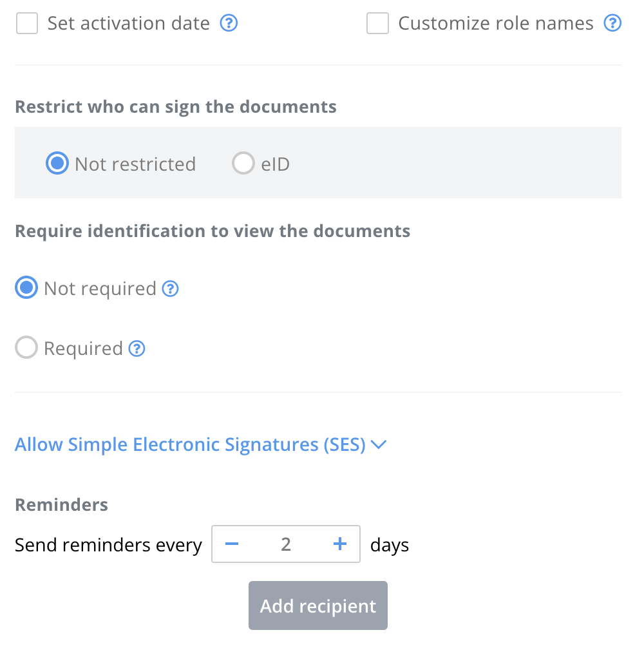Select Required identification radio button

[26, 347]
